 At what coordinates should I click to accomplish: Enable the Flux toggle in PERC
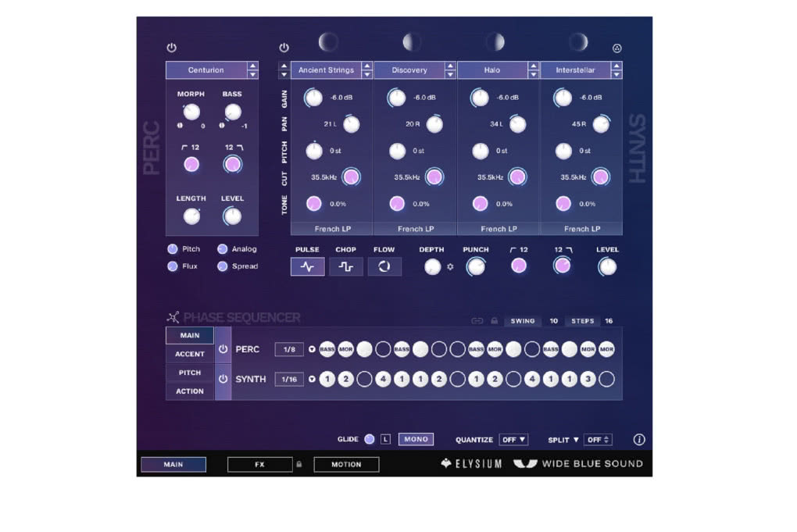click(173, 266)
